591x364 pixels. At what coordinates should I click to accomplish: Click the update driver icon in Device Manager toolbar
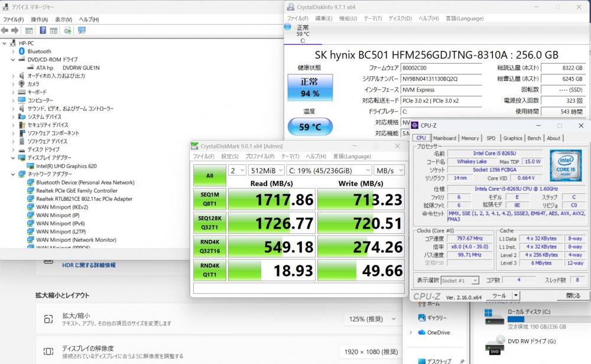click(67, 31)
